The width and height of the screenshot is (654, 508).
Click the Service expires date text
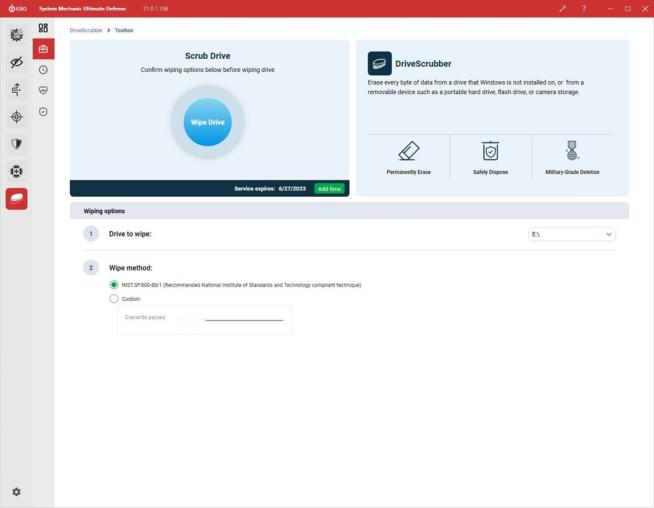(292, 189)
